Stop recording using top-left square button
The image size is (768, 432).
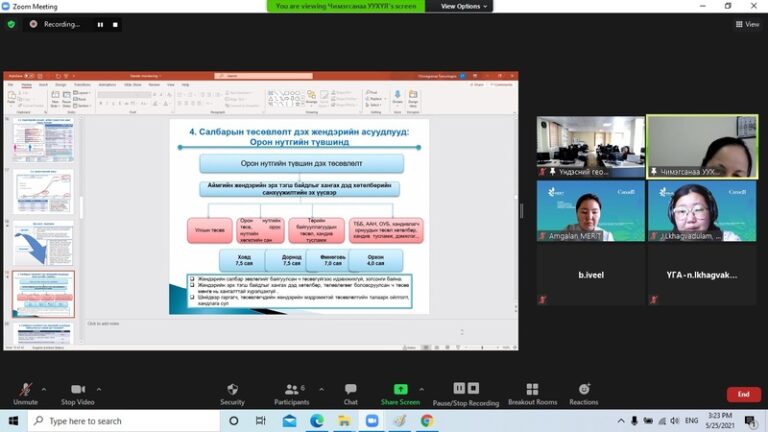click(x=115, y=24)
